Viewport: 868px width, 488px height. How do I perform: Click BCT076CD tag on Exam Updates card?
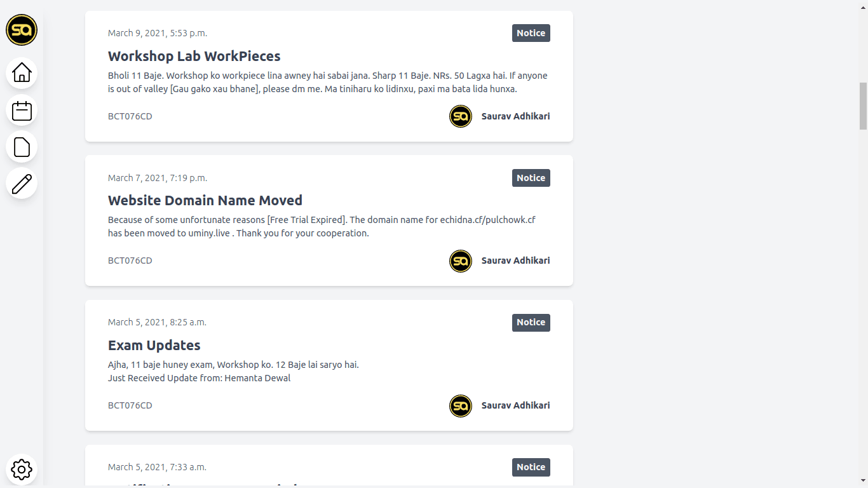pyautogui.click(x=130, y=405)
